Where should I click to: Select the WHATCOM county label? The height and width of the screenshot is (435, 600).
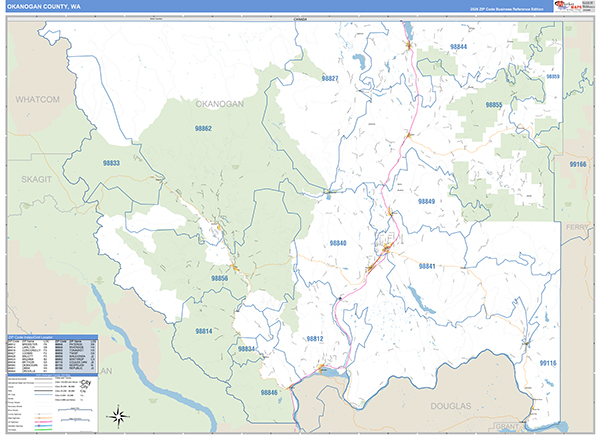(38, 99)
